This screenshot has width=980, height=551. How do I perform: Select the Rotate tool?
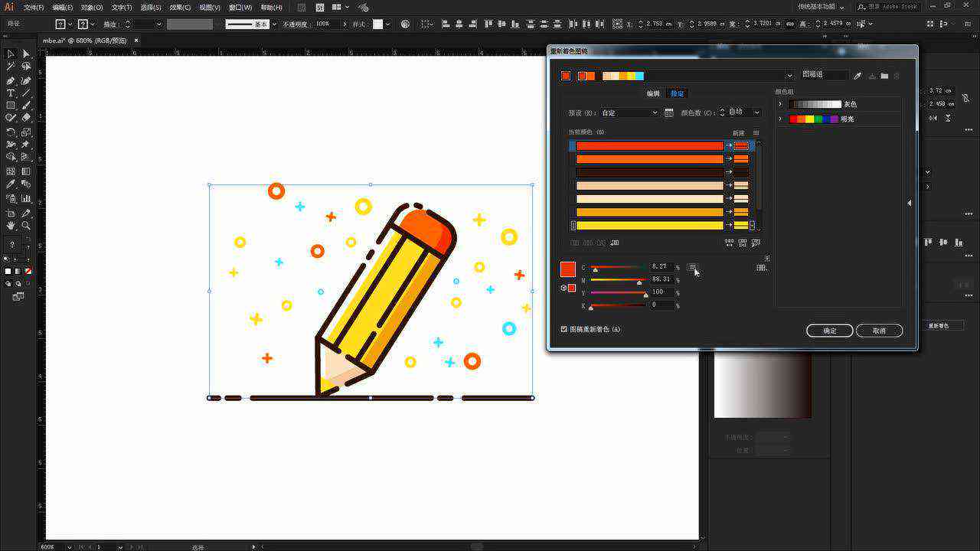click(x=11, y=132)
